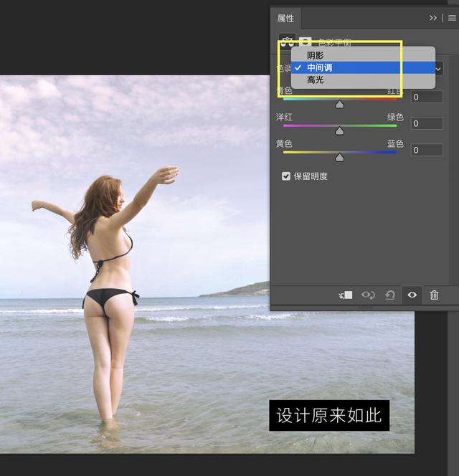The width and height of the screenshot is (459, 476).
Task: Click the magenta-green value input field
Action: [x=427, y=123]
